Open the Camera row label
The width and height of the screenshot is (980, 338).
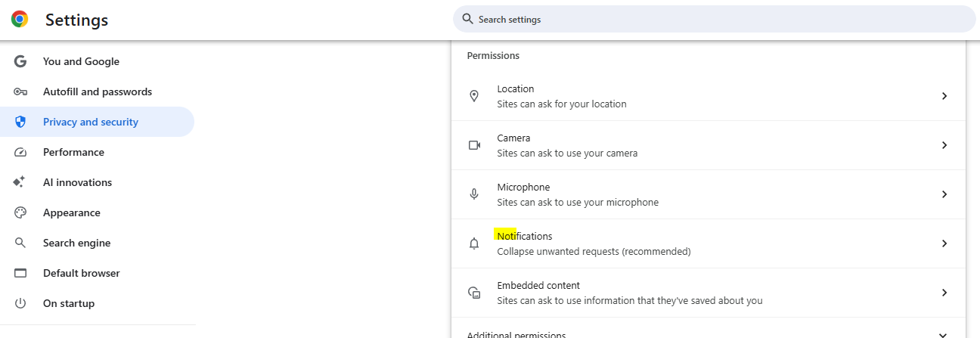pos(513,138)
